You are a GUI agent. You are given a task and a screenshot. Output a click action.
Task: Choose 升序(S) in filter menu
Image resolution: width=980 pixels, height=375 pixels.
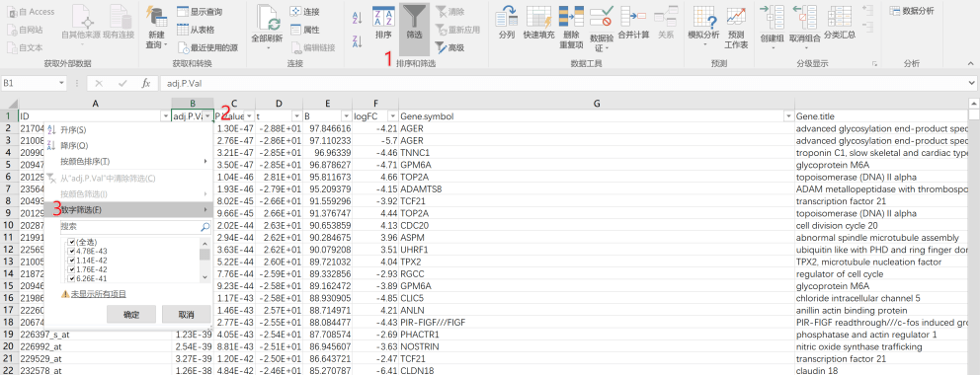point(128,130)
